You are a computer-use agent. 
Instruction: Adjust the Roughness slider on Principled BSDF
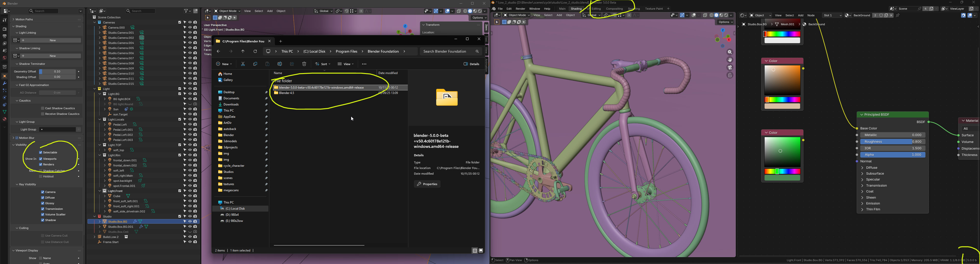(x=892, y=142)
